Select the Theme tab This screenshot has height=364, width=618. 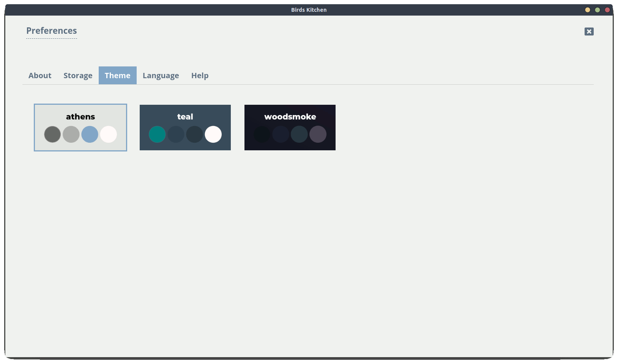click(x=118, y=76)
